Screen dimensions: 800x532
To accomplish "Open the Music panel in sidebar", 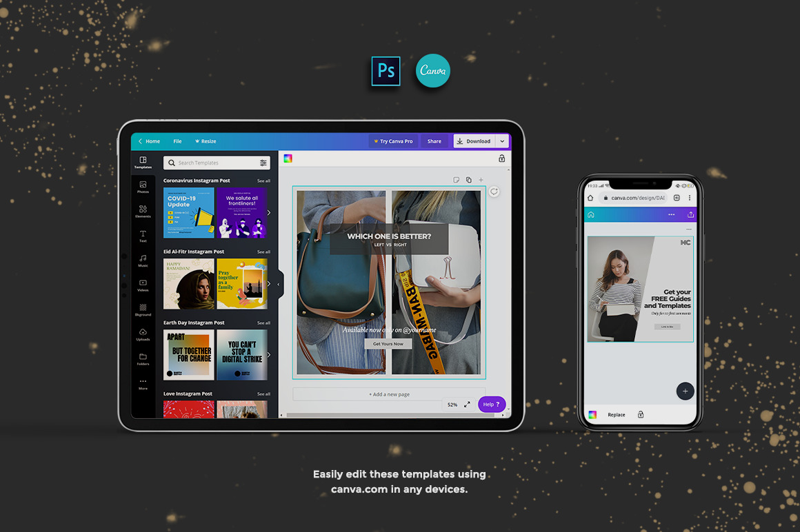I will coord(143,260).
